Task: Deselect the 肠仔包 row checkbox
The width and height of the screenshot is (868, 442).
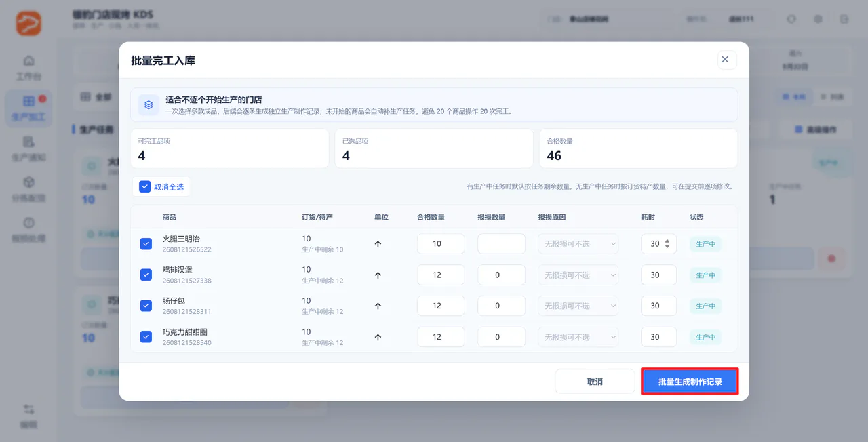Action: pyautogui.click(x=146, y=306)
